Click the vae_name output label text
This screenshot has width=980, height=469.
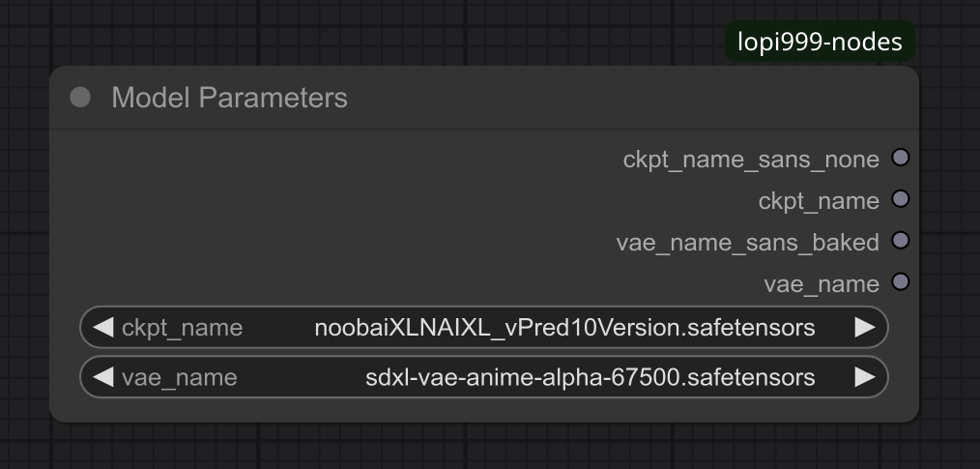click(x=821, y=284)
